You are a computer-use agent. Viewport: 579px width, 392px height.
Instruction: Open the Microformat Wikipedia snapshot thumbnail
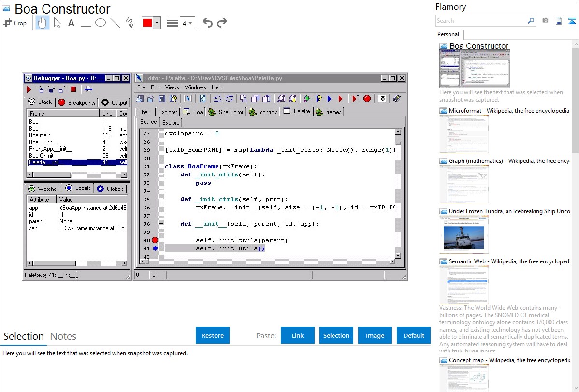[464, 134]
